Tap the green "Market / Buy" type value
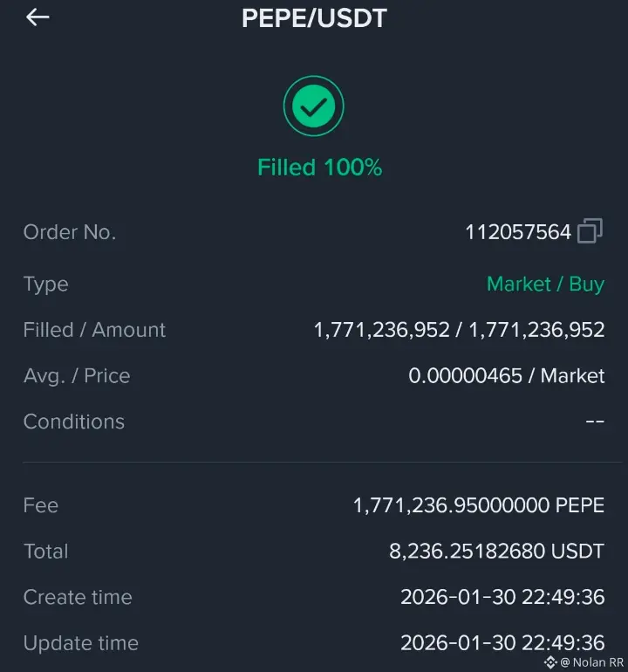The image size is (628, 672). coord(545,285)
